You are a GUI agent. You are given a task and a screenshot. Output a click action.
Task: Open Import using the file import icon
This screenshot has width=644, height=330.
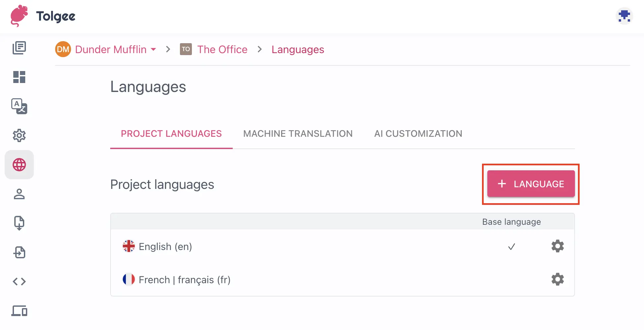pyautogui.click(x=19, y=252)
